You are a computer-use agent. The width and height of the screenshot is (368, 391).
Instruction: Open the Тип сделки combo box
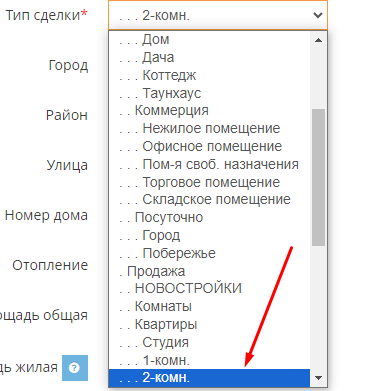218,15
